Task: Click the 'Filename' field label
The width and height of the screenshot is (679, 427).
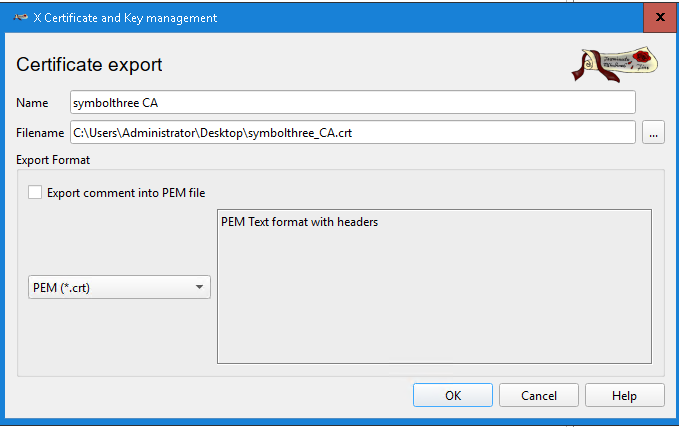Action: (x=40, y=133)
